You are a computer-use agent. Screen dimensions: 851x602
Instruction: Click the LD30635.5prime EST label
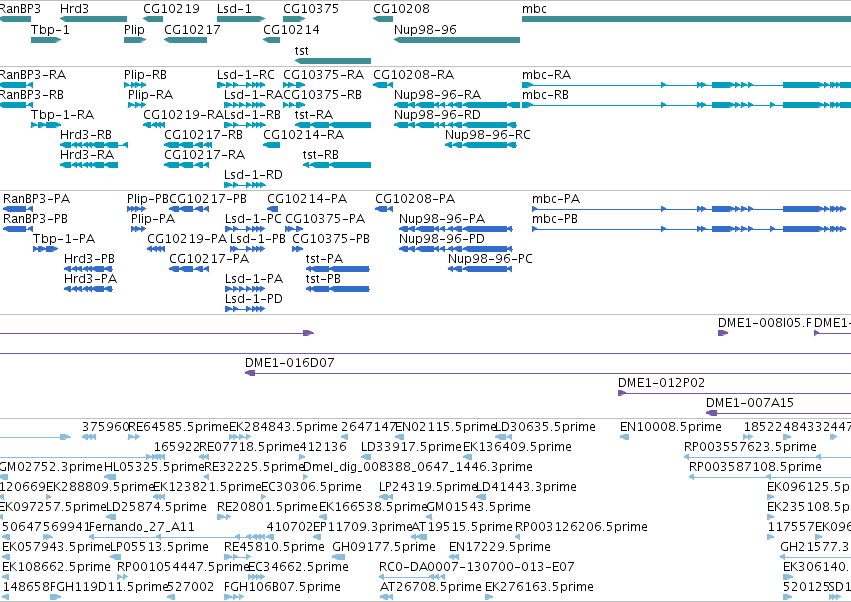click(x=545, y=427)
